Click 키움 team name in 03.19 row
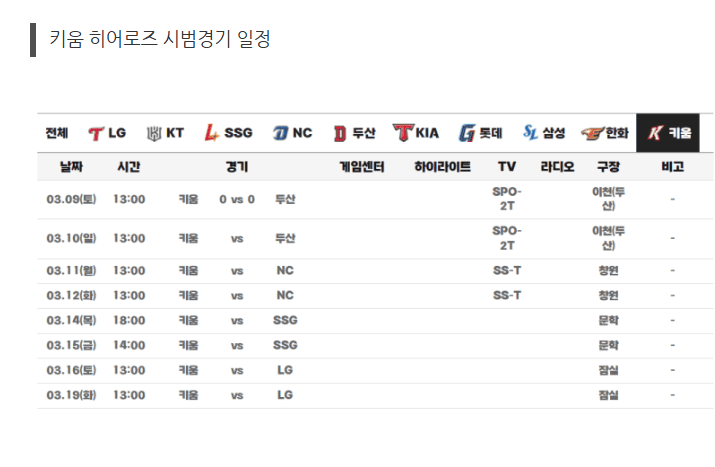 188,395
